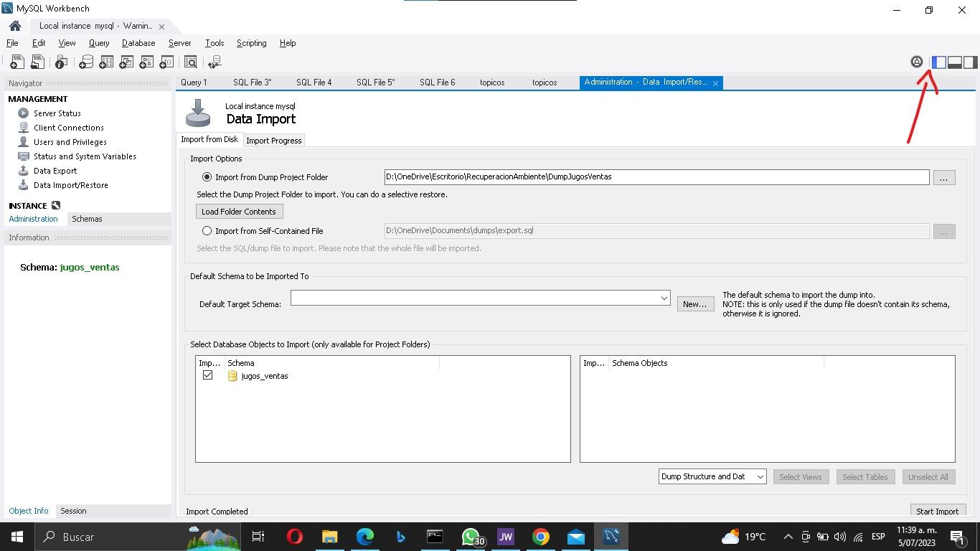This screenshot has width=980, height=551.
Task: Open Server Status in Management
Action: click(x=57, y=113)
